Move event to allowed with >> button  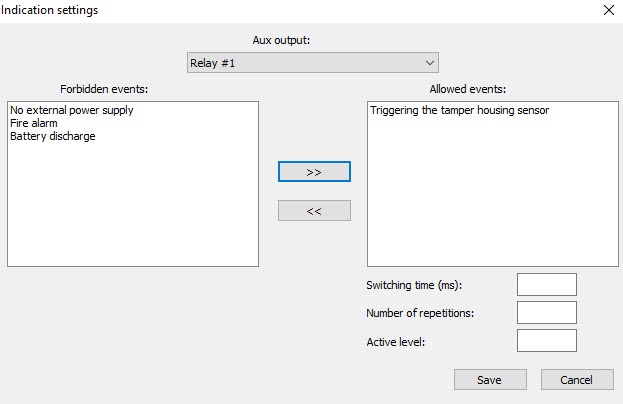314,172
